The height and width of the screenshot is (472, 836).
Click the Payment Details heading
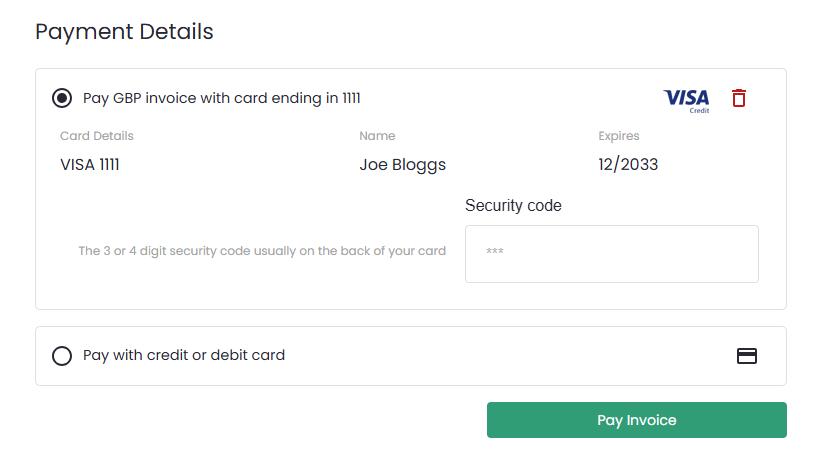pyautogui.click(x=124, y=32)
